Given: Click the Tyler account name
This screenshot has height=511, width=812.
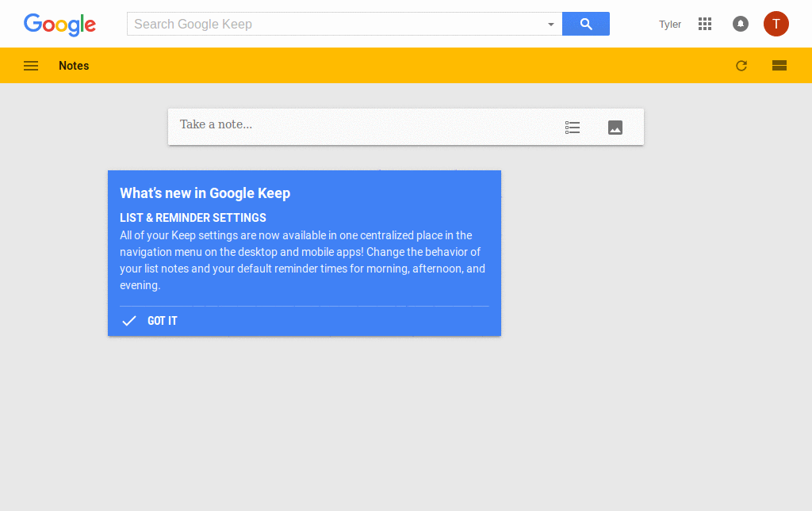Looking at the screenshot, I should 669,24.
